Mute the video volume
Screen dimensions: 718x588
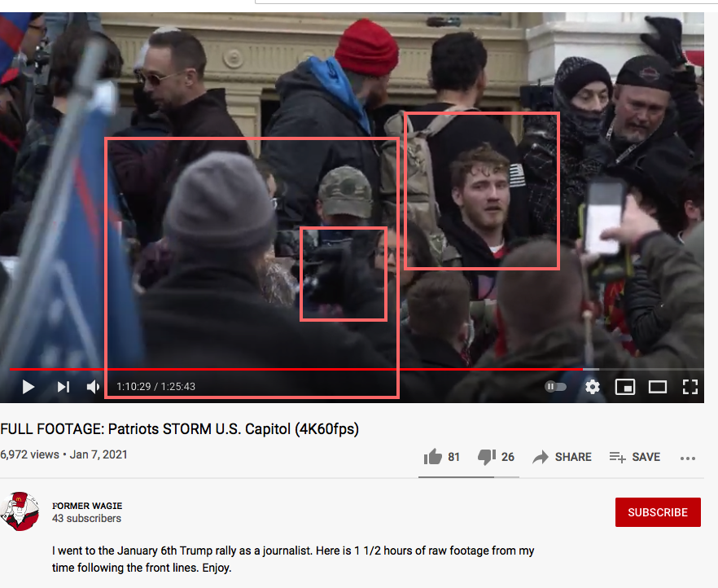[x=93, y=387]
